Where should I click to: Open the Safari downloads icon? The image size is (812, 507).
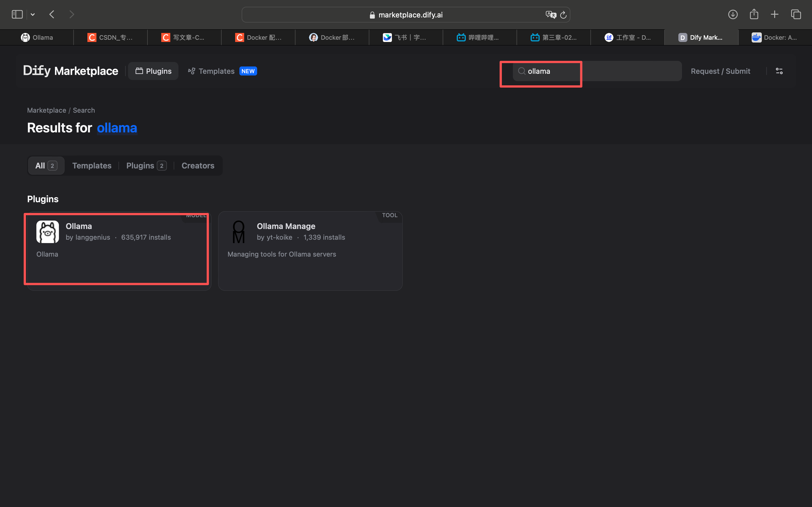tap(733, 14)
